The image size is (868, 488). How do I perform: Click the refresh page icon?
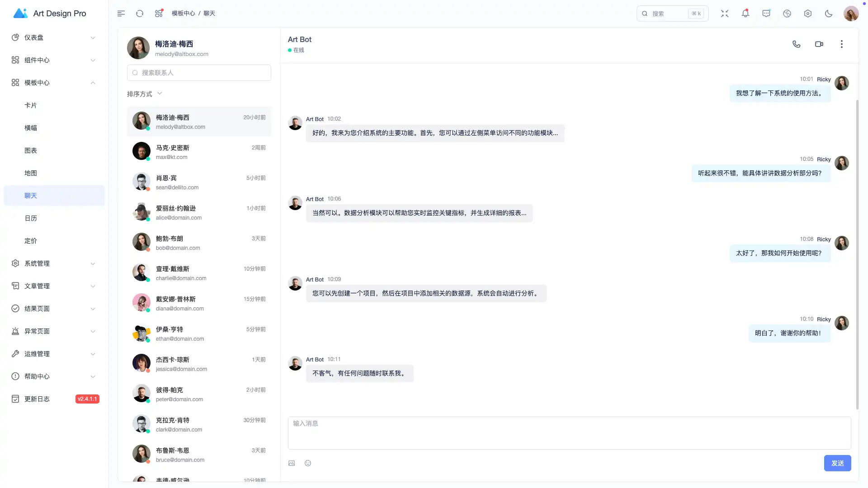point(140,14)
